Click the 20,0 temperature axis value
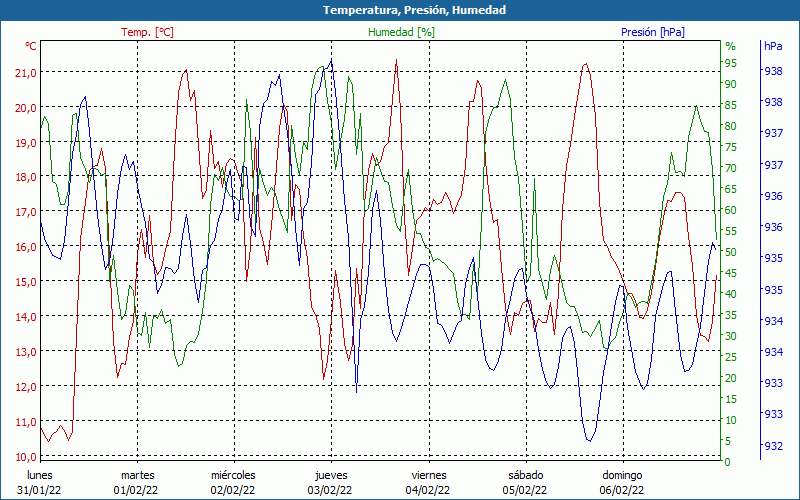The height and width of the screenshot is (500, 800). coord(26,108)
